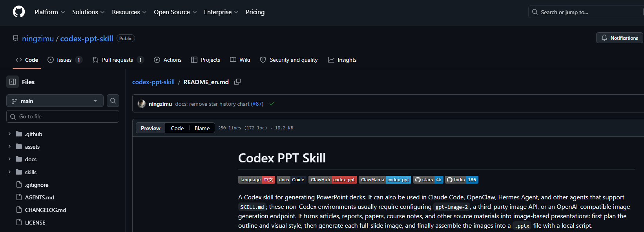Click the Notifications bell button
644x232 pixels.
tap(620, 38)
